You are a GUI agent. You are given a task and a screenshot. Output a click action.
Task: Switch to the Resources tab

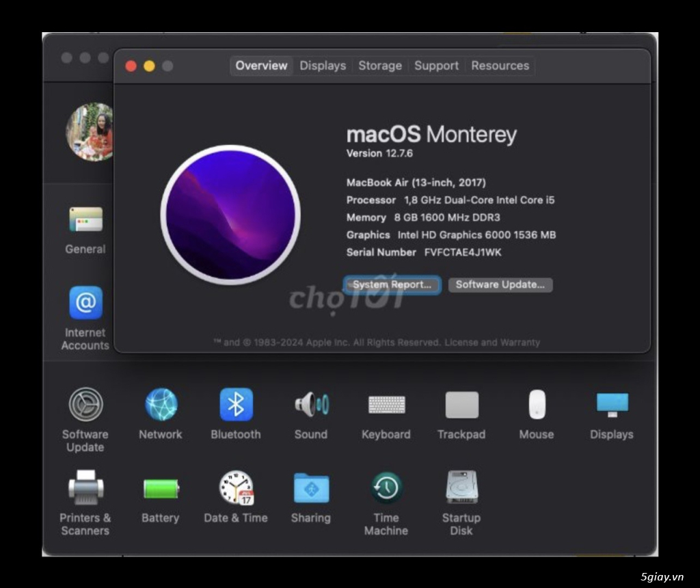pyautogui.click(x=500, y=66)
